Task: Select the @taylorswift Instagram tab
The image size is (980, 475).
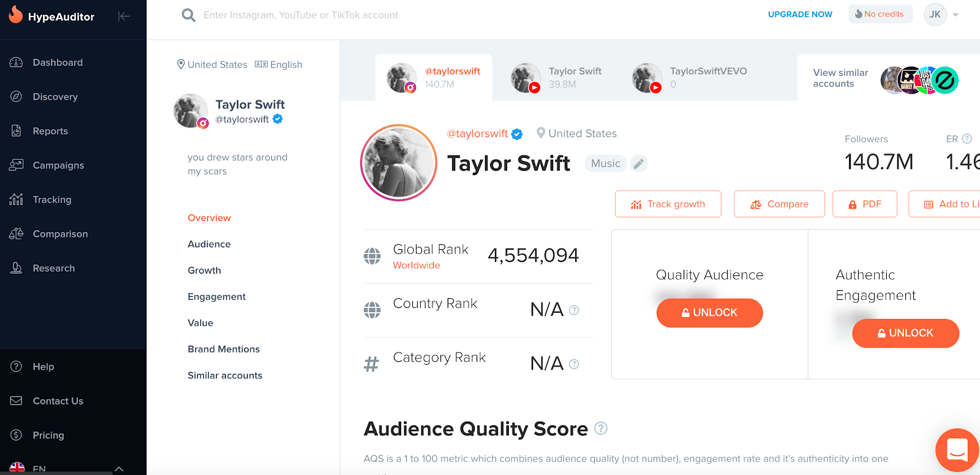Action: (434, 78)
